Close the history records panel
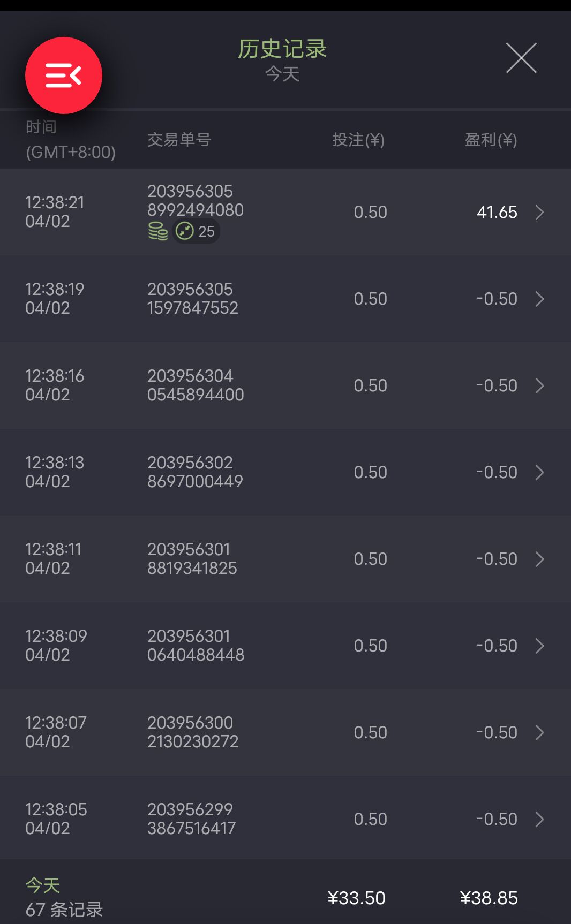Viewport: 571px width, 924px height. 521,58
